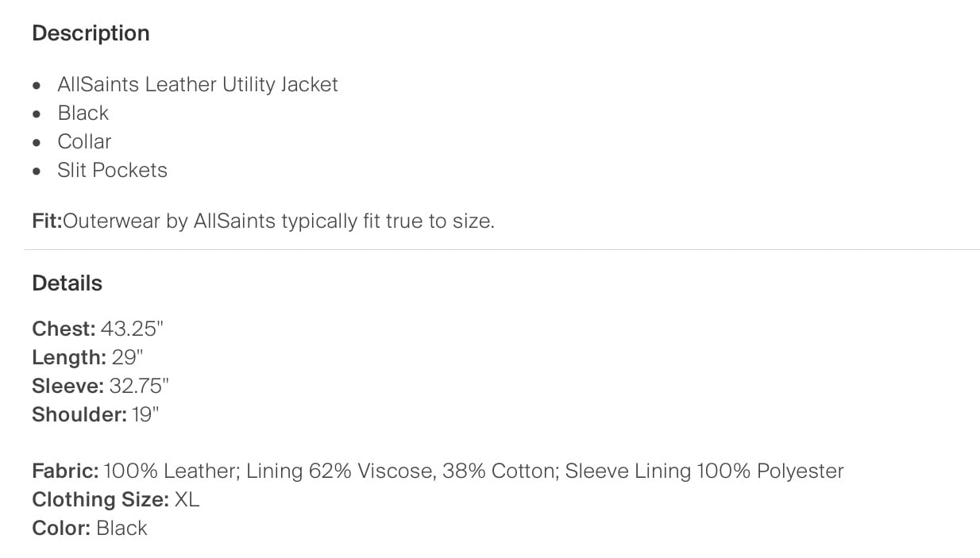Click the Collar bullet item
The height and width of the screenshot is (558, 980).
point(84,141)
